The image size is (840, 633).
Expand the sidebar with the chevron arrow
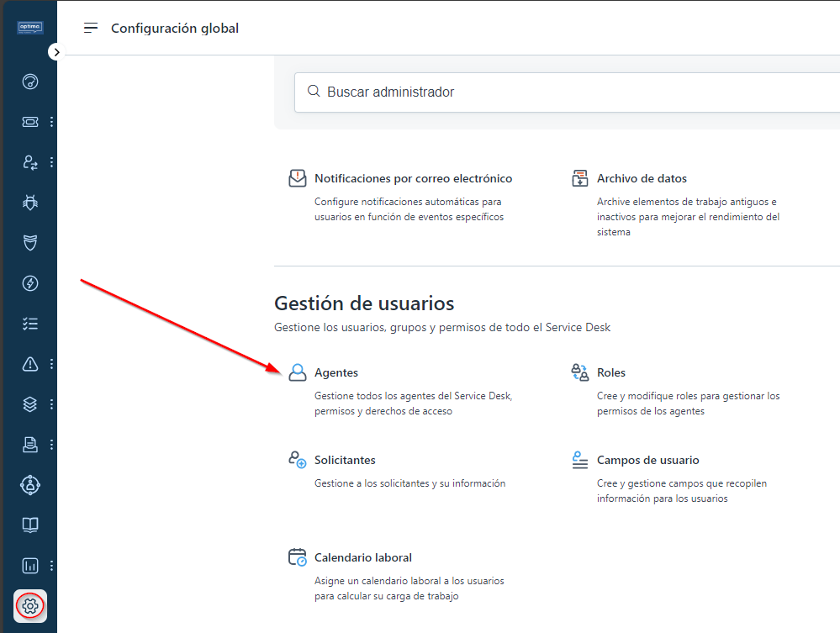[x=55, y=52]
